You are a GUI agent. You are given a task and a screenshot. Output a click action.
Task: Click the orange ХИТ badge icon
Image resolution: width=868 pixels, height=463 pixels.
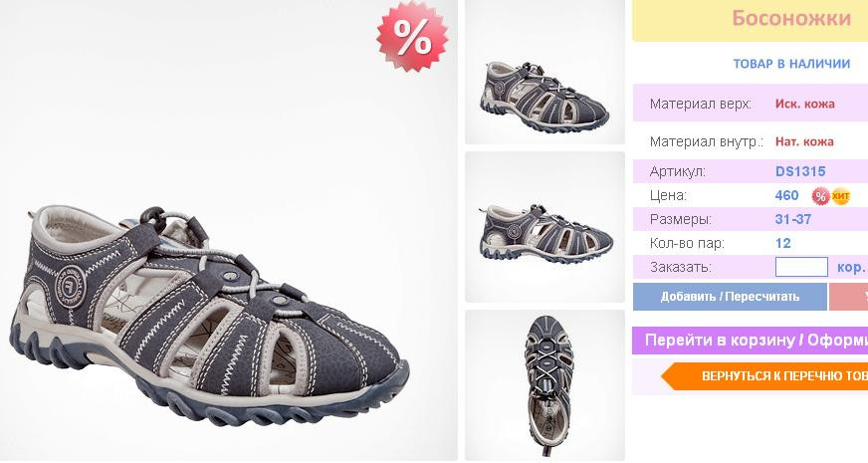coord(840,195)
